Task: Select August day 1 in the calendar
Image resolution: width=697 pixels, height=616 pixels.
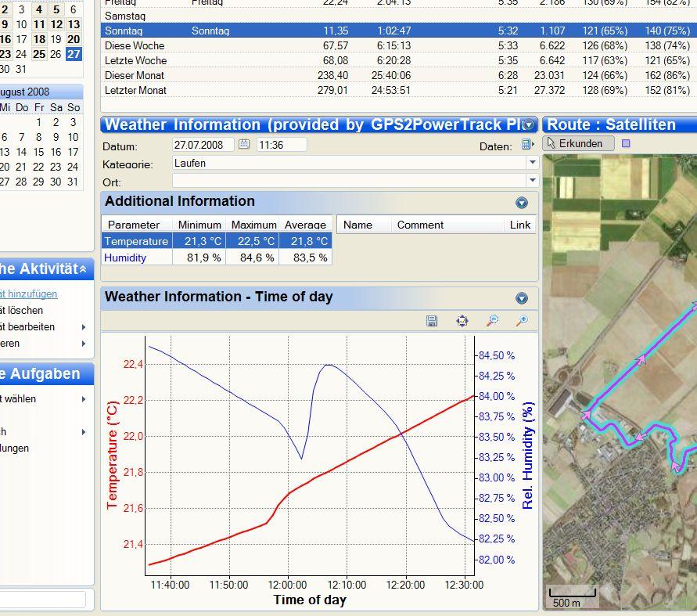Action: pos(38,122)
